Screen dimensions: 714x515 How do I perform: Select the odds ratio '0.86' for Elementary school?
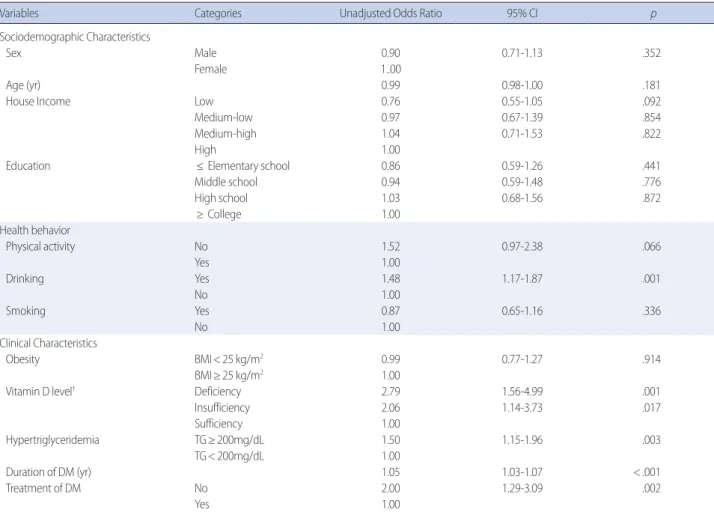click(391, 166)
